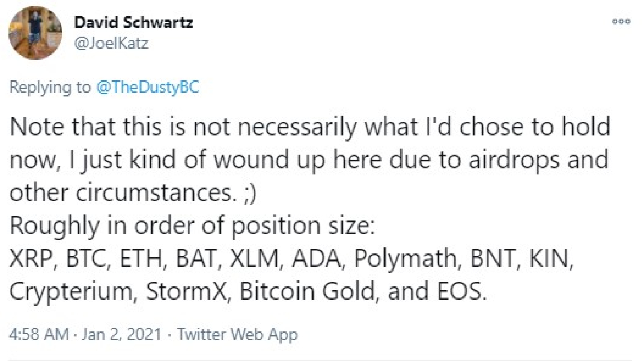Select the 4:58 AM timestamp

tap(39, 334)
